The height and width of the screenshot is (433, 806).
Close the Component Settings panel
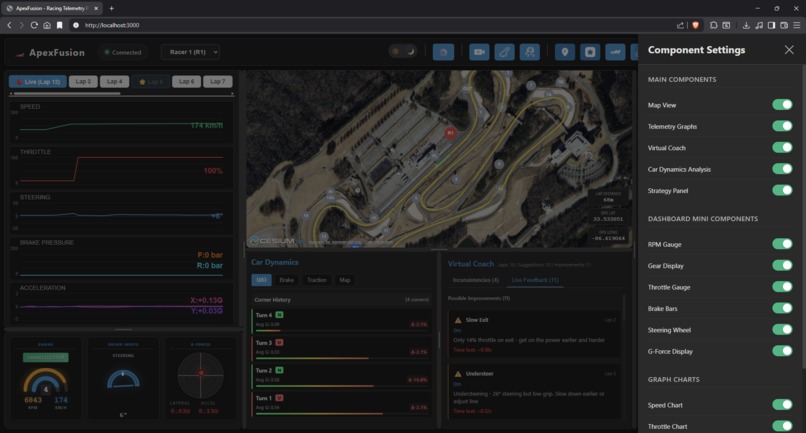tap(789, 50)
